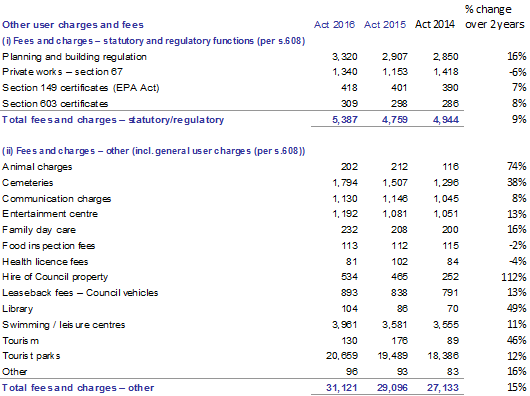
Task: Click the Private works – section 67 label
Action: 62,72
